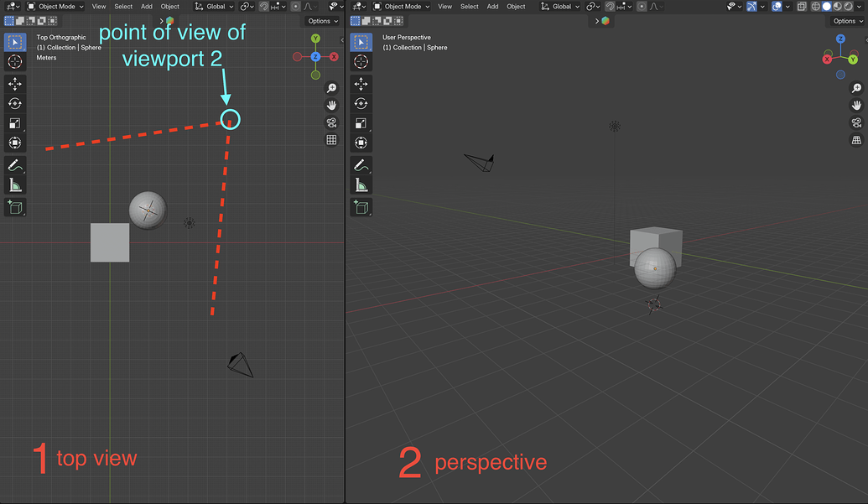Screen dimensions: 868x504
Task: Select the Transform tool in top view viewport
Action: 15,143
